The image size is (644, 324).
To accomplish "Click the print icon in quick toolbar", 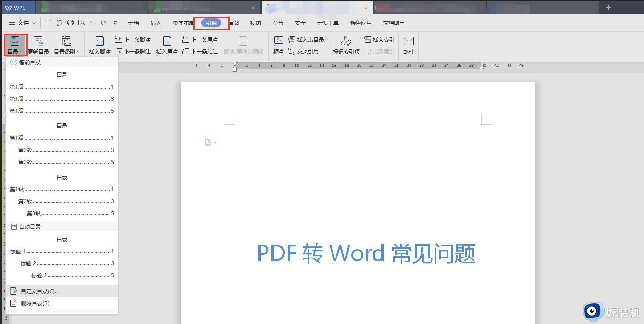I will coord(70,23).
